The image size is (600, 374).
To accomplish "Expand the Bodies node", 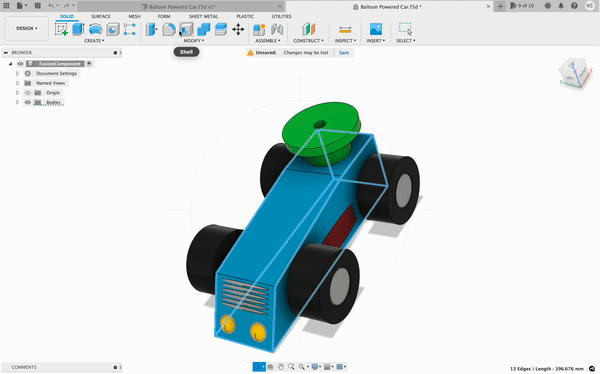I will pyautogui.click(x=17, y=102).
